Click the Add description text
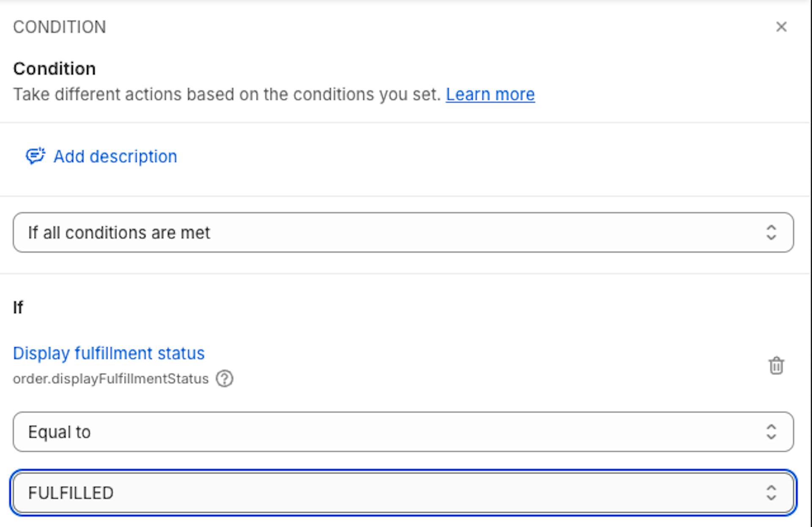The image size is (812, 527). [x=115, y=157]
